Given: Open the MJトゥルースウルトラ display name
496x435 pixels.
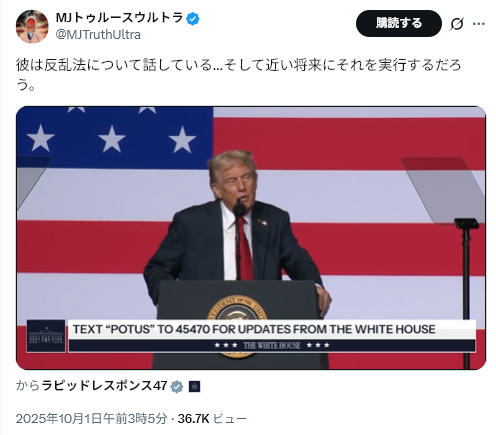Looking at the screenshot, I should (x=119, y=18).
